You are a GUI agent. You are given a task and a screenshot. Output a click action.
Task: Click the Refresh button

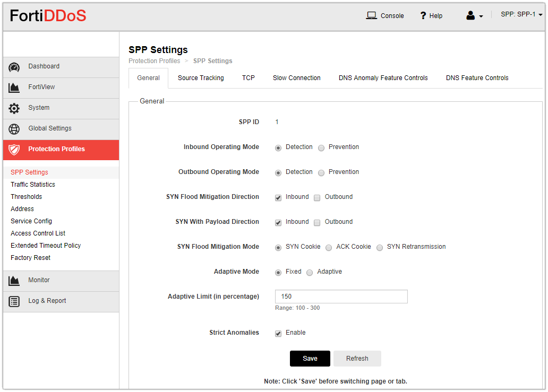tap(357, 359)
